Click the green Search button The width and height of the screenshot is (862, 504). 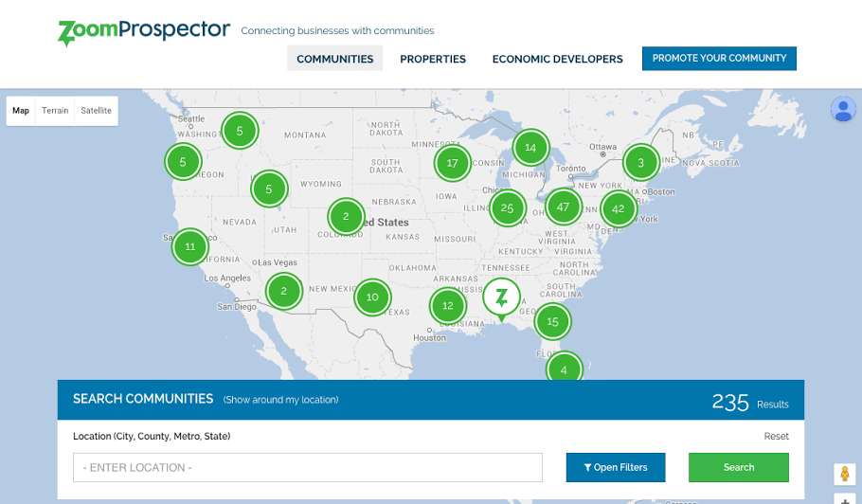point(738,467)
